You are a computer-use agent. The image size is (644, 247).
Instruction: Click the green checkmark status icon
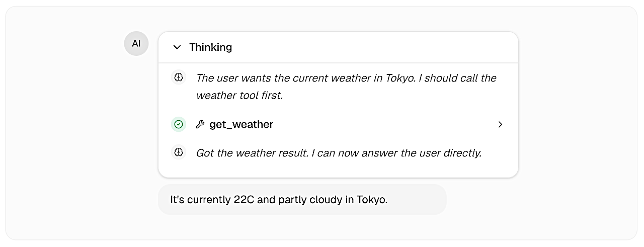(x=179, y=124)
